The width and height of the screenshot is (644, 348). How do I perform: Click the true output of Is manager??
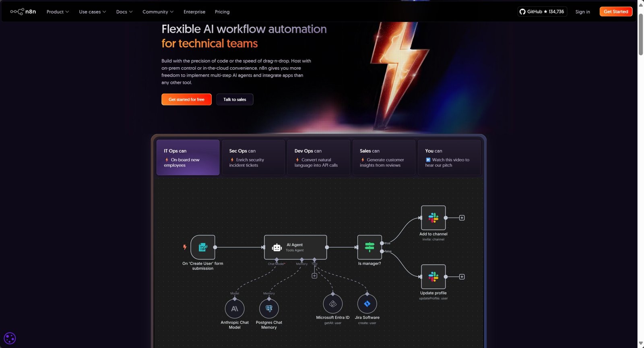(x=382, y=243)
